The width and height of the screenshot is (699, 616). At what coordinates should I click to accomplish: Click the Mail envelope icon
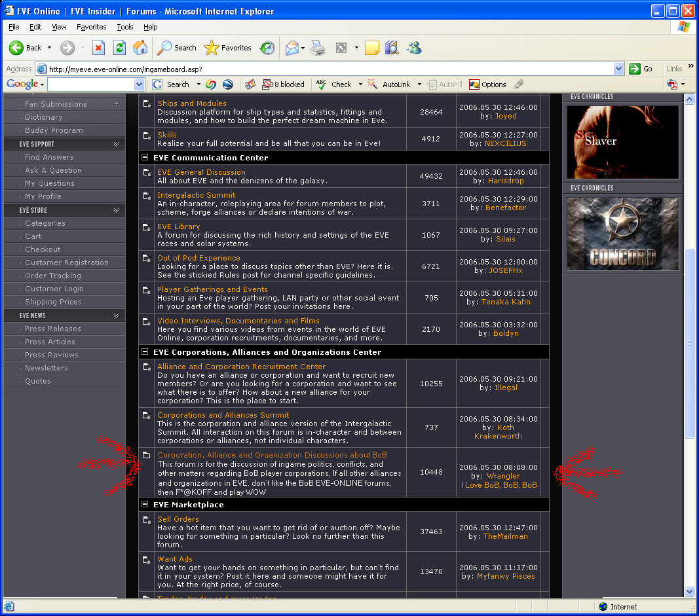click(292, 48)
